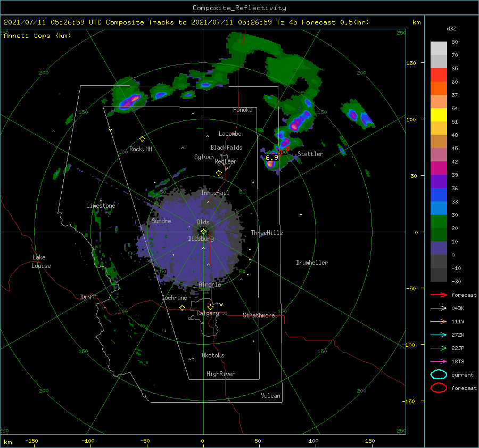Image resolution: width=479 pixels, height=448 pixels.
Task: Click the yellow diamond marker below Cochrane
Action: pos(182,307)
